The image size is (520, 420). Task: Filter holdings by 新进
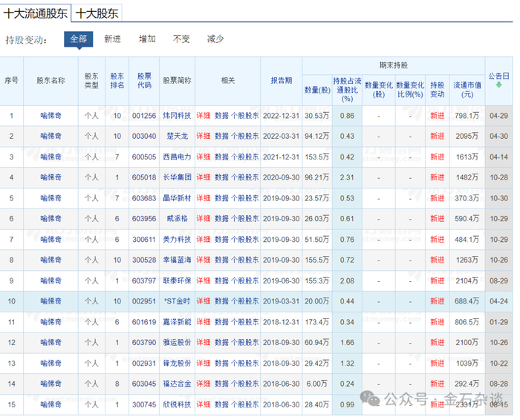112,39
